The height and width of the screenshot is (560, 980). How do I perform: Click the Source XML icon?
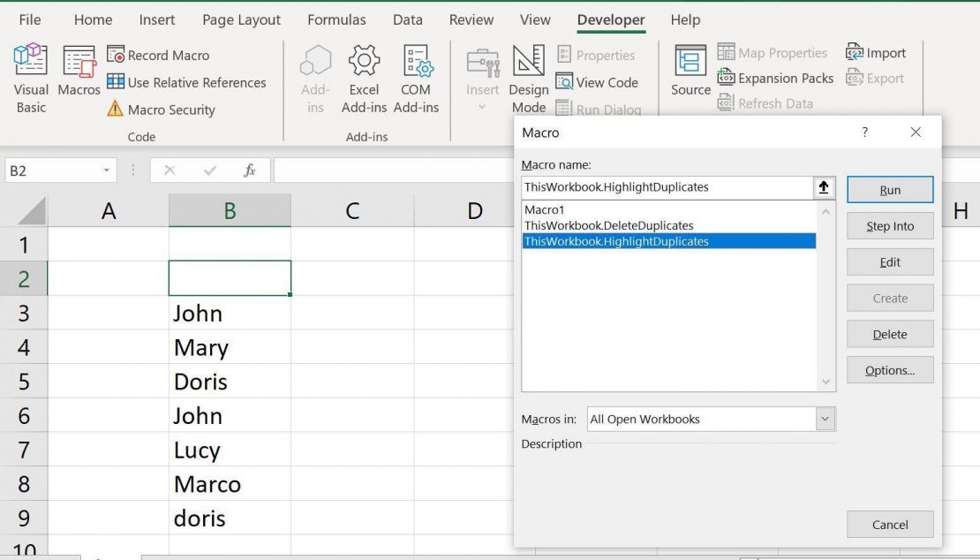[x=690, y=71]
